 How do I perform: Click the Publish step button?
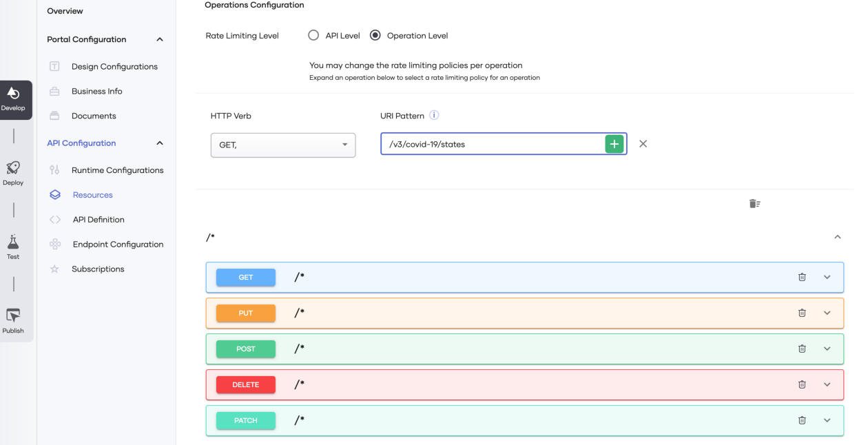13,320
